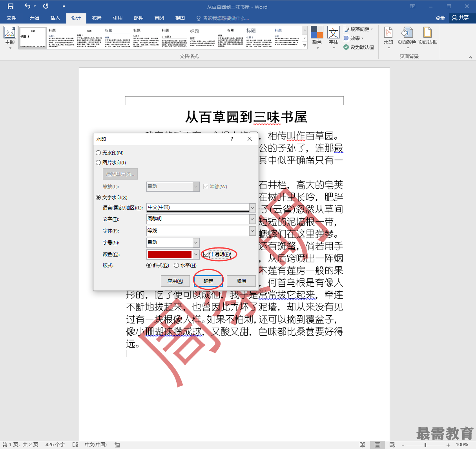
Task: Toggle the 半透明 (Semitransparent) checkbox
Action: [x=206, y=254]
